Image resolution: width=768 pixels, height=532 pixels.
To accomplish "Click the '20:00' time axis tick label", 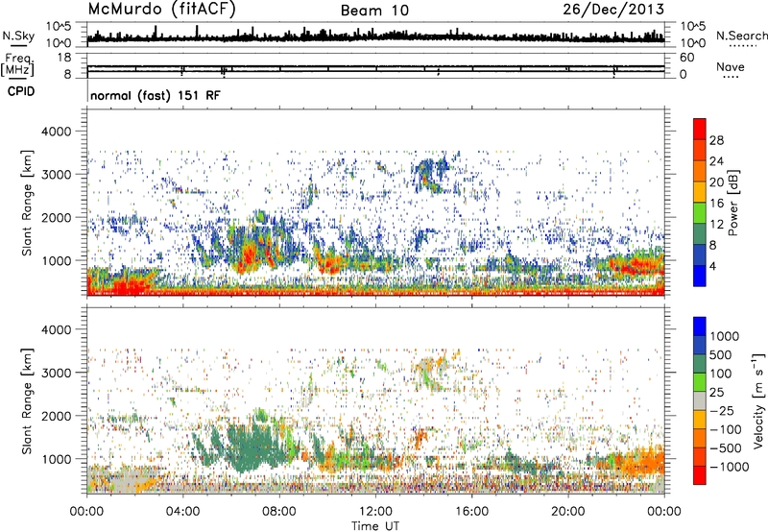I will pos(567,512).
